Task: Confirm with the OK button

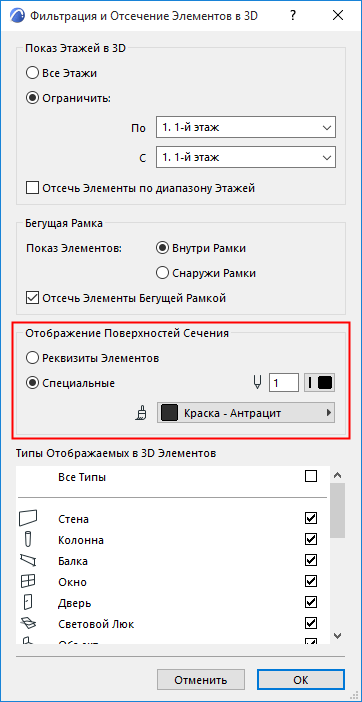Action: [x=301, y=681]
